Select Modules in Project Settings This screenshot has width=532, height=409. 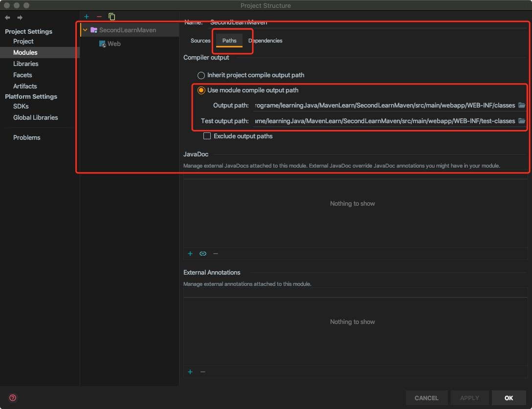(x=25, y=53)
